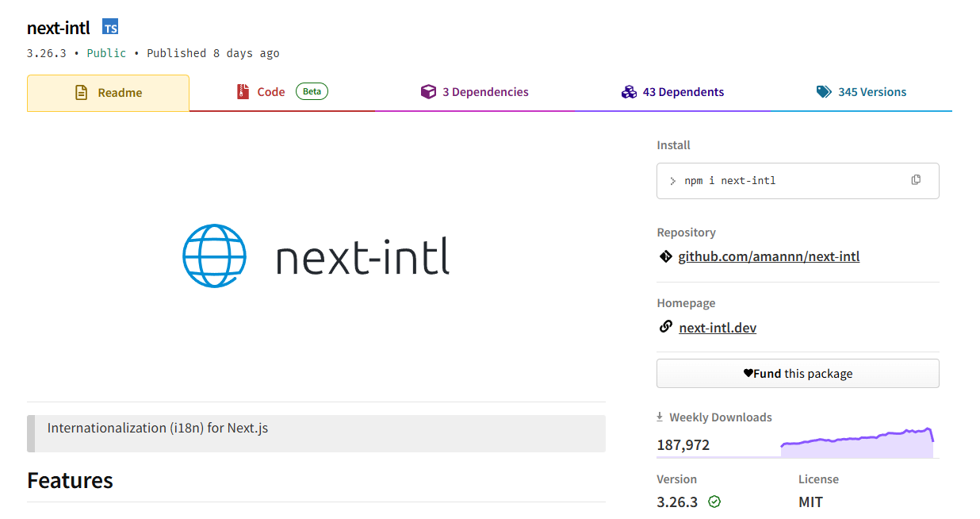
Task: Click the next-intl package title
Action: pyautogui.click(x=59, y=28)
